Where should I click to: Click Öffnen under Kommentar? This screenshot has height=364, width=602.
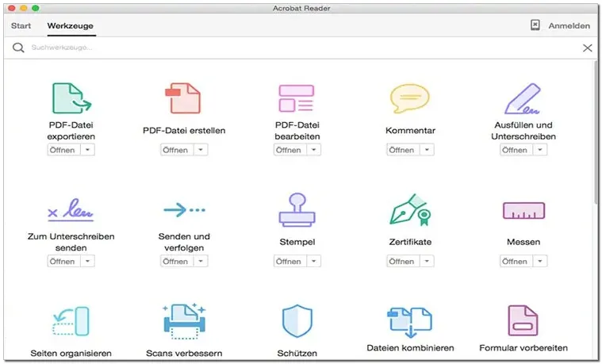coord(403,150)
